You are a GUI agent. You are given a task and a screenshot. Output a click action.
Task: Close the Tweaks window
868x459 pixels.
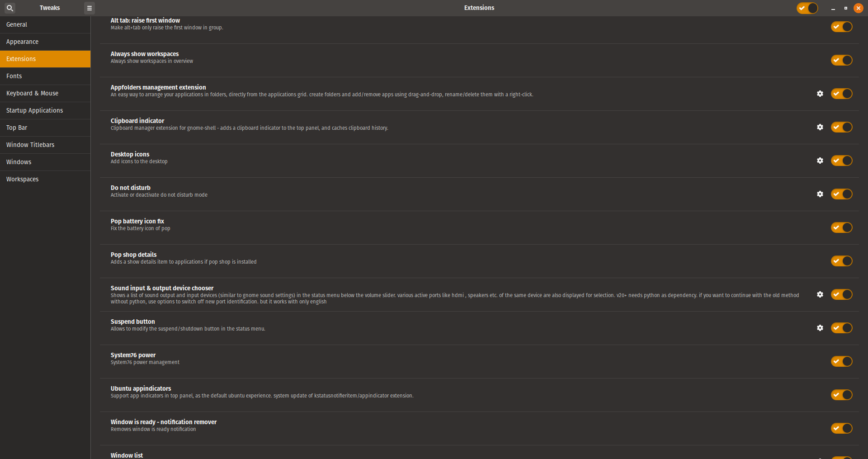coord(858,8)
